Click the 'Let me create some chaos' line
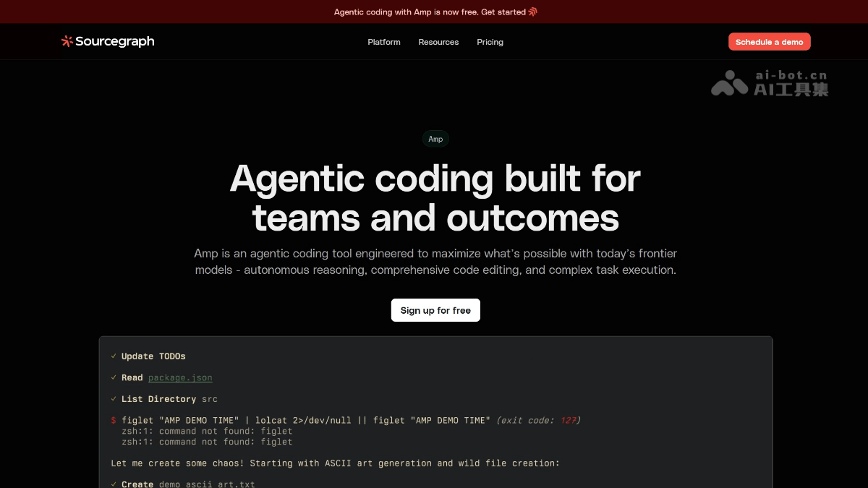 (x=335, y=463)
